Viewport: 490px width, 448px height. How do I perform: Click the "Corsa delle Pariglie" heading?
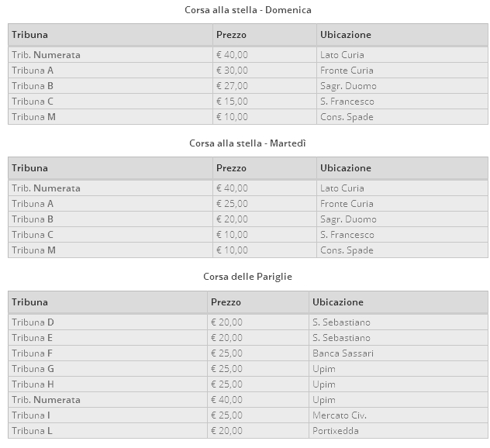pos(248,277)
